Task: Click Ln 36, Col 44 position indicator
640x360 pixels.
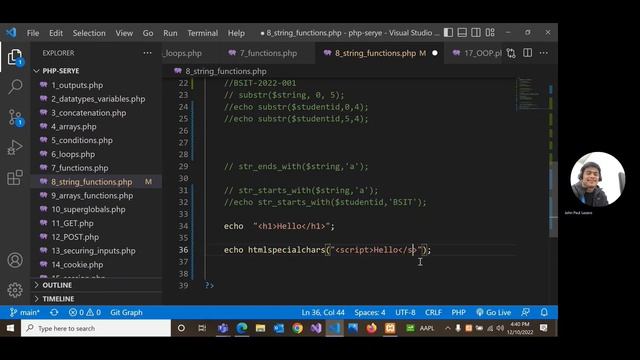Action: (323, 312)
